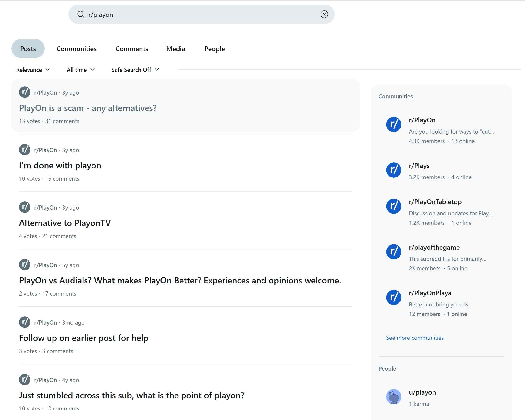
Task: Open the Relevance sort dropdown
Action: coord(33,70)
